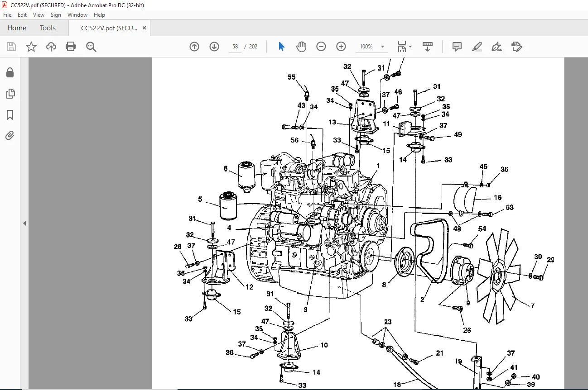Screen dimensions: 588x390
Task: Add document to favorites with the star icon
Action: [31, 47]
